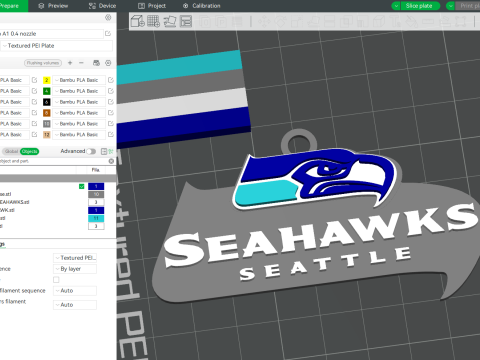Select the Move tool in the toolbar
480x360 pixels.
[264, 22]
